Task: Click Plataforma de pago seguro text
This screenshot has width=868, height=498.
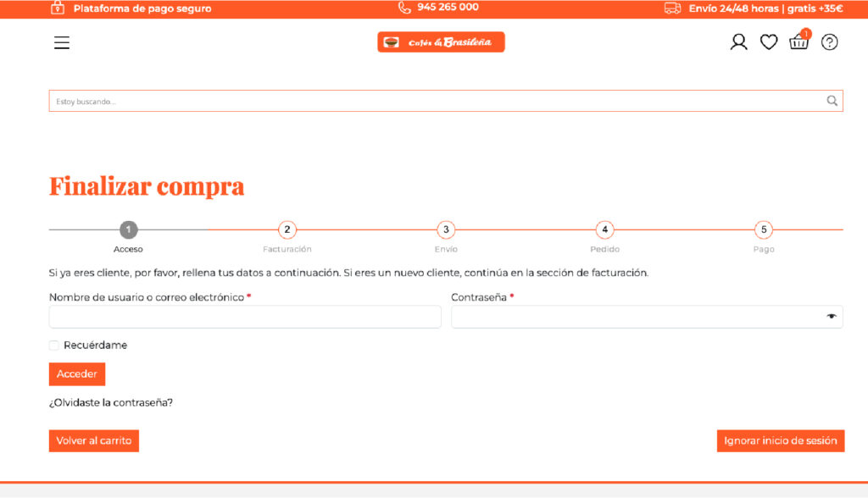Action: click(x=142, y=8)
